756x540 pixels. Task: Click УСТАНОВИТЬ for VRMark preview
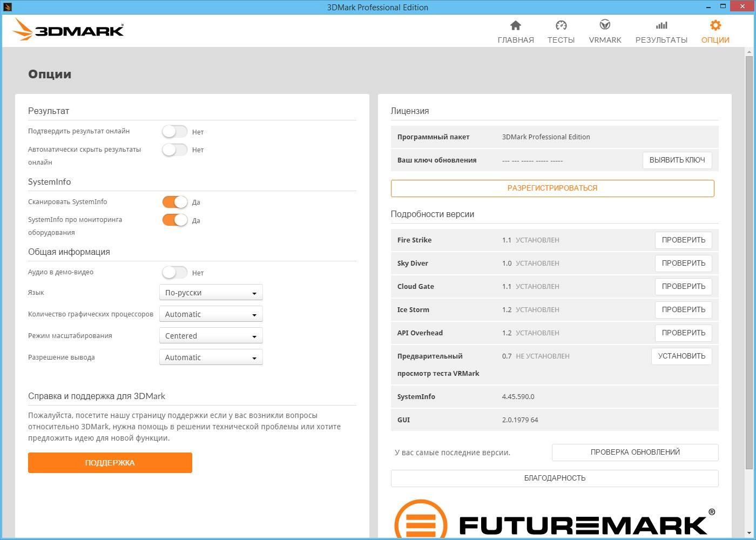[x=681, y=356]
